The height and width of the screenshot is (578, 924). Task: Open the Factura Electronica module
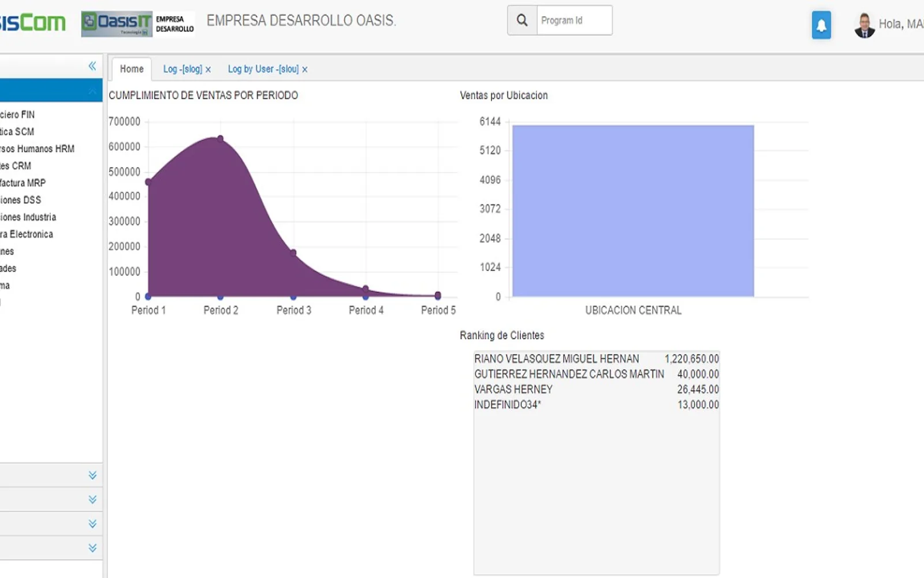click(27, 234)
